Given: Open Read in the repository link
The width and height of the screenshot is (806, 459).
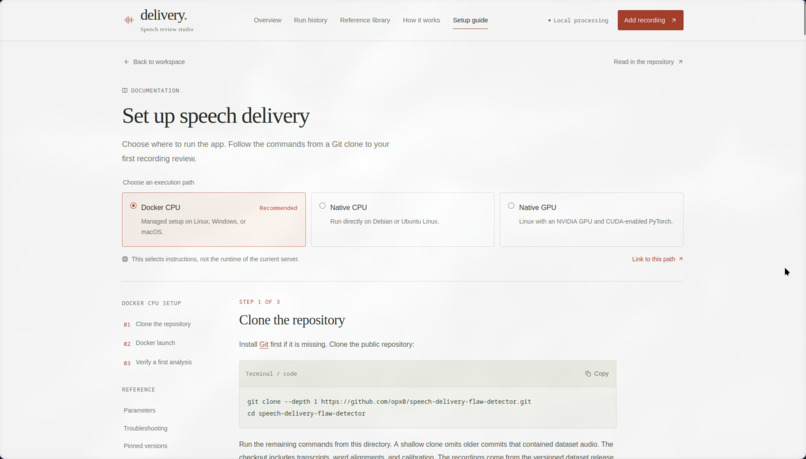Looking at the screenshot, I should click(648, 62).
